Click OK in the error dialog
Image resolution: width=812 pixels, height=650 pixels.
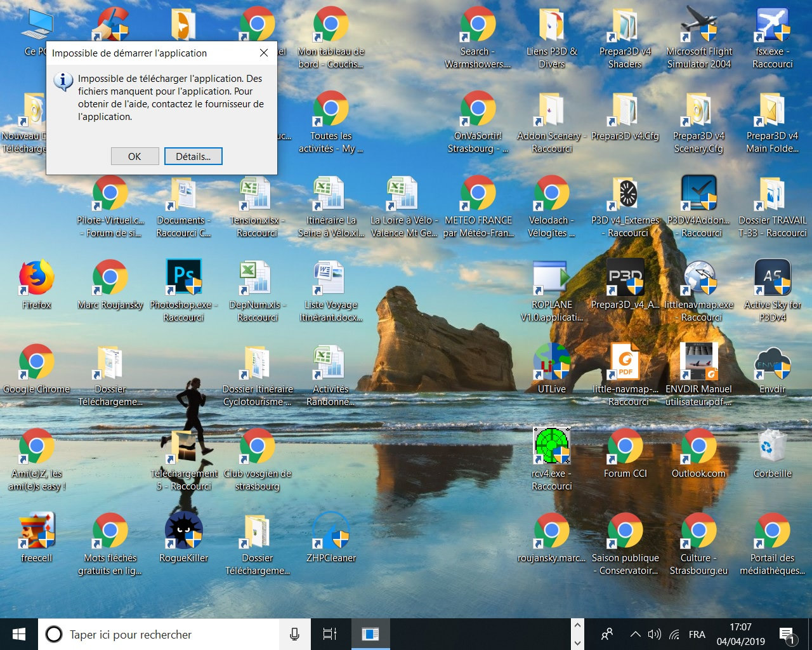pos(134,156)
